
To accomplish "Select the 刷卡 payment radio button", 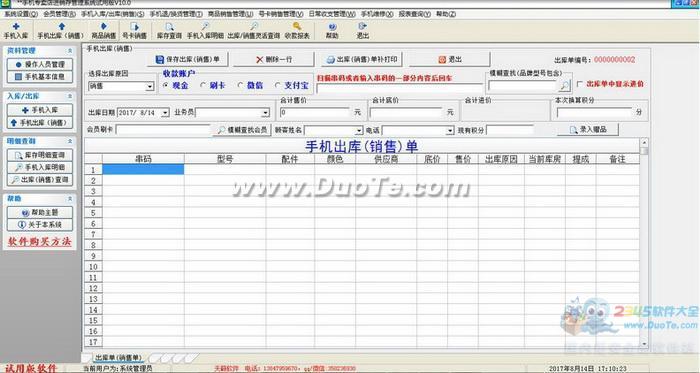I will point(203,85).
